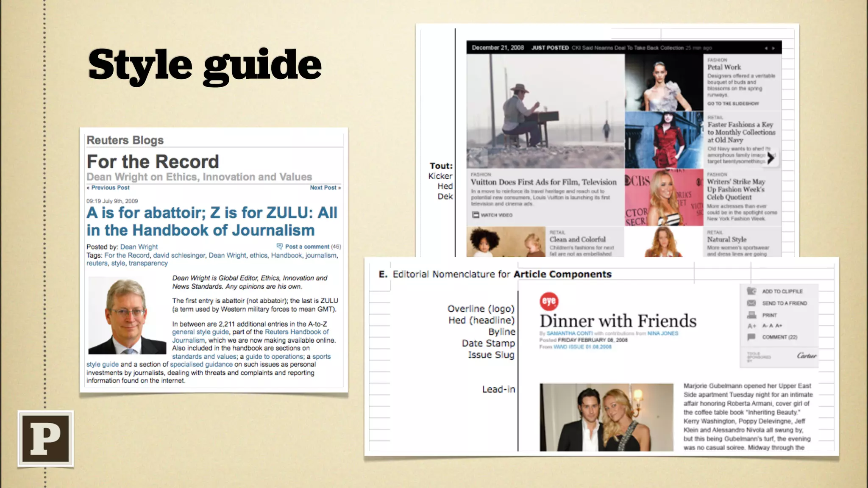The width and height of the screenshot is (868, 488).
Task: Click Dean Wright's portrait photo
Action: point(127,315)
